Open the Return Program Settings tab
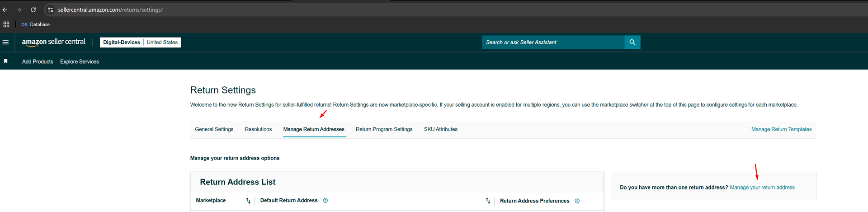 tap(384, 129)
